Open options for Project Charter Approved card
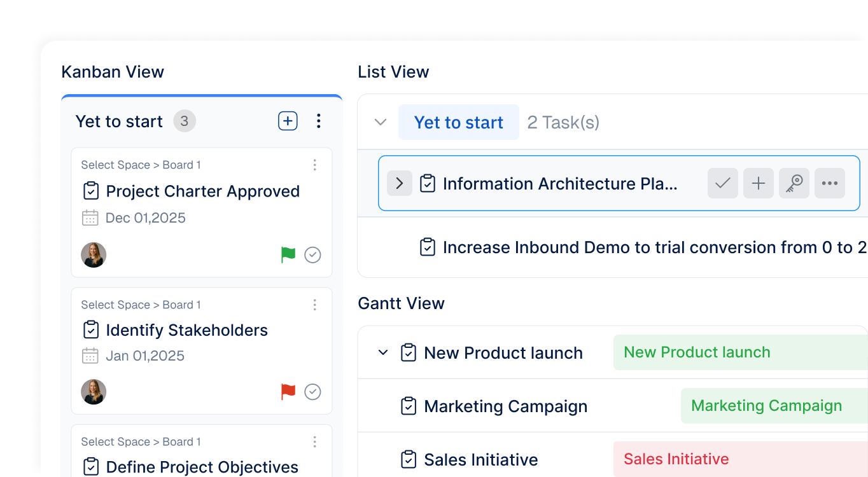Image resolution: width=868 pixels, height=477 pixels. [314, 165]
